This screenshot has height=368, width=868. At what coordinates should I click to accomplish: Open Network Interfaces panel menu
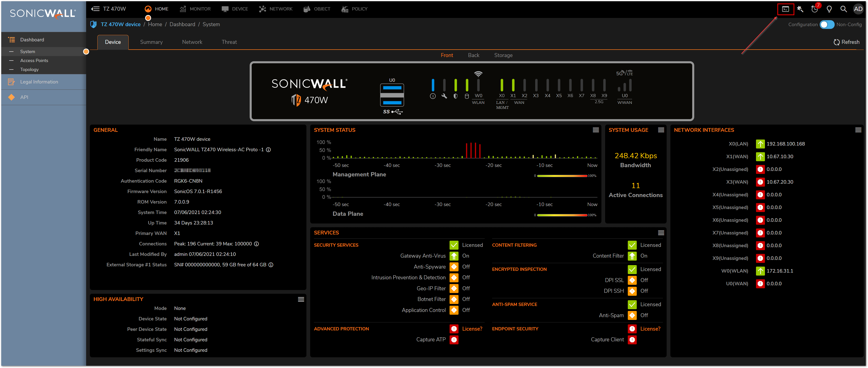tap(858, 130)
